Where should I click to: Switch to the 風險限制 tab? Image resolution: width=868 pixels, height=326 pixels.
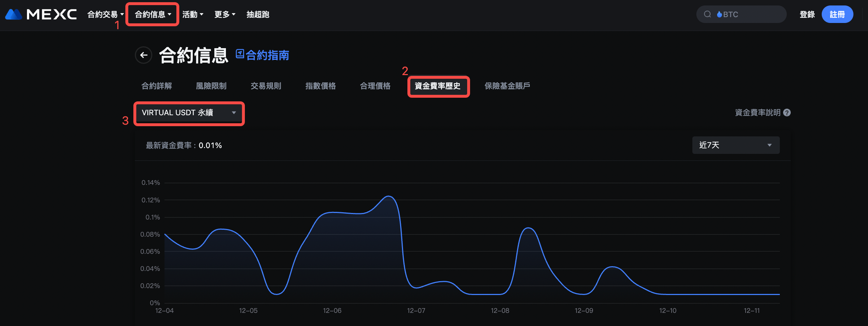[211, 86]
